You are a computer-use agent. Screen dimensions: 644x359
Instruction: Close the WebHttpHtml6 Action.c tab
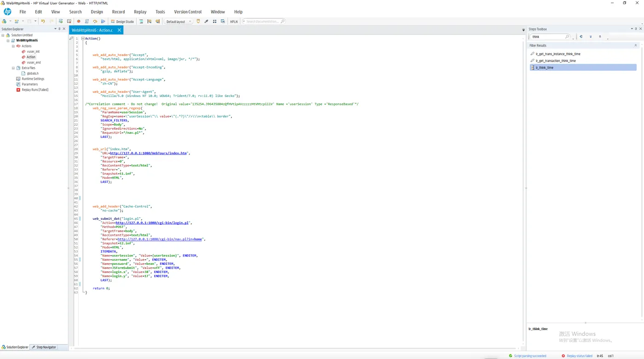(119, 30)
